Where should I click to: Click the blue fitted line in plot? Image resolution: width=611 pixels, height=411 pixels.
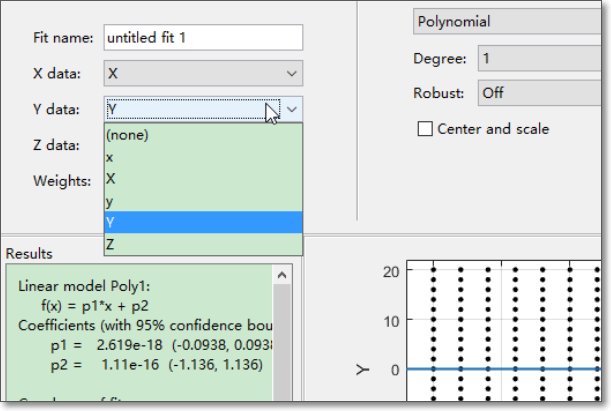(500, 369)
